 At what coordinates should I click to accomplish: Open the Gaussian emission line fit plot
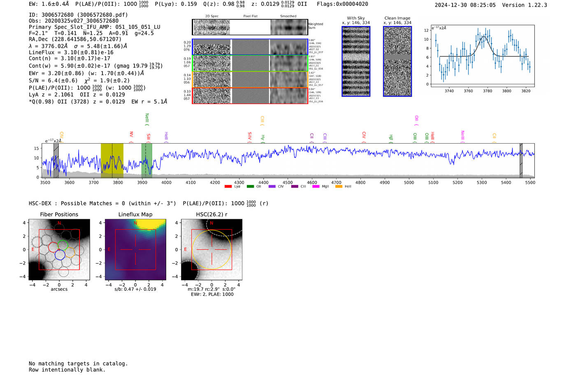click(482, 56)
